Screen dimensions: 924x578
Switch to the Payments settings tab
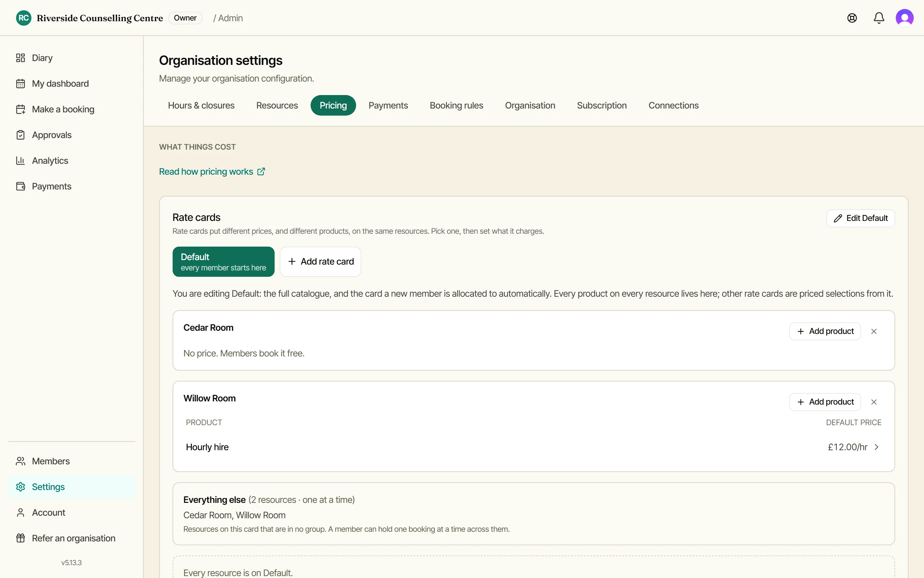(x=388, y=106)
